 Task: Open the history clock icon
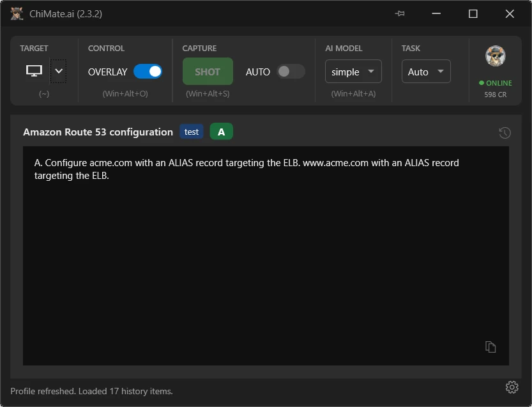point(505,133)
